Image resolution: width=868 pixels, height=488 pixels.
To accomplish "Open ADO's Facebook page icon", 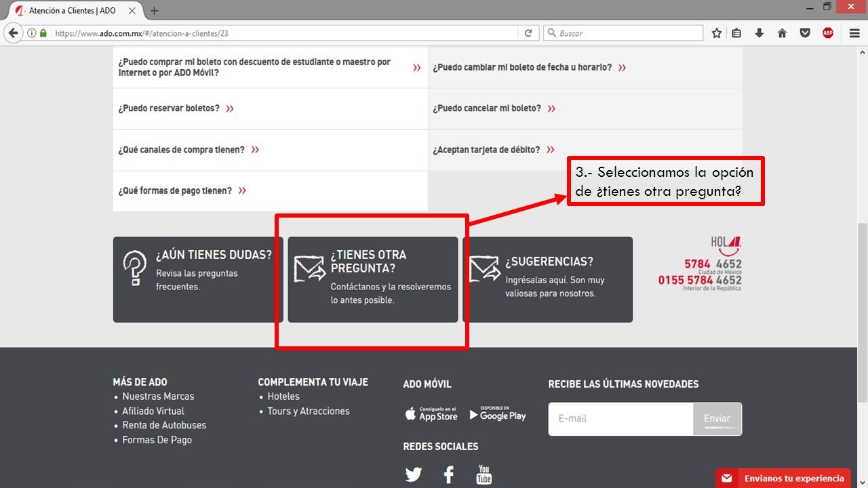I will tap(448, 474).
